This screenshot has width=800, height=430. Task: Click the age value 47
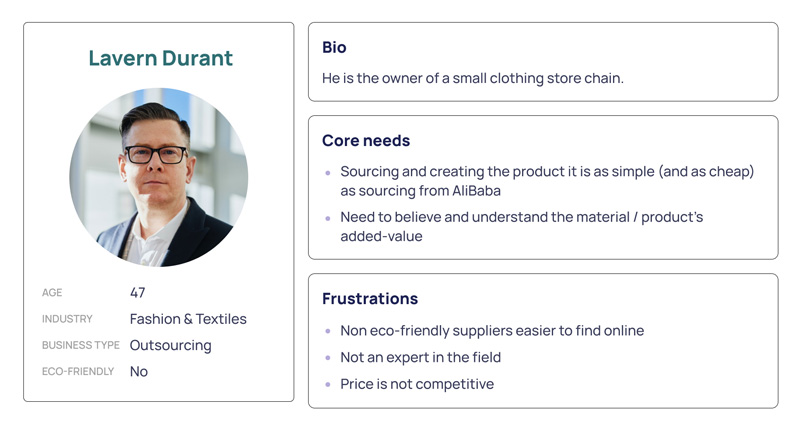pos(137,293)
